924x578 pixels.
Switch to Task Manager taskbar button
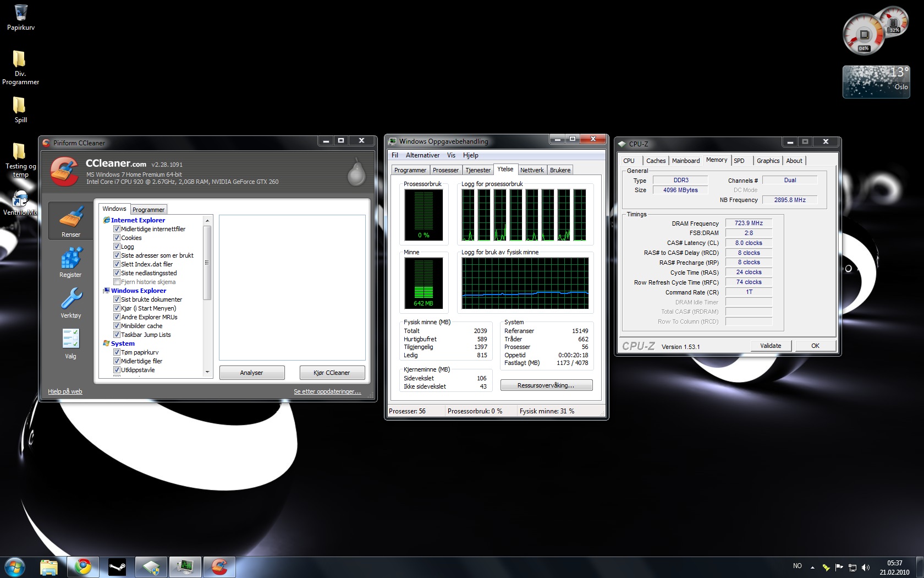(185, 567)
